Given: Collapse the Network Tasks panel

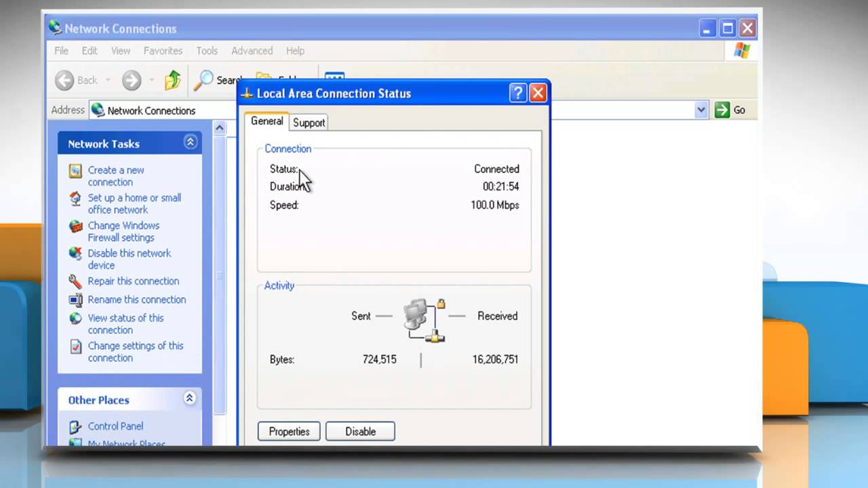Looking at the screenshot, I should point(190,142).
